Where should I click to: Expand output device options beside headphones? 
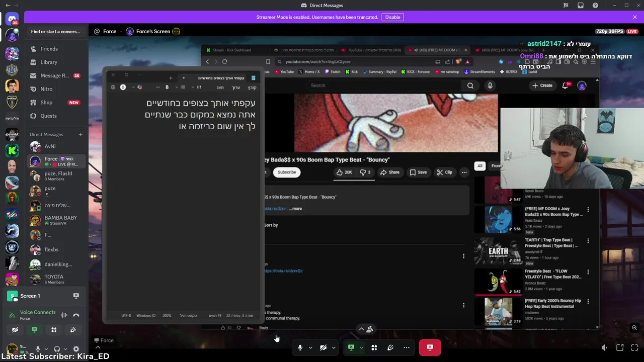tap(65, 349)
